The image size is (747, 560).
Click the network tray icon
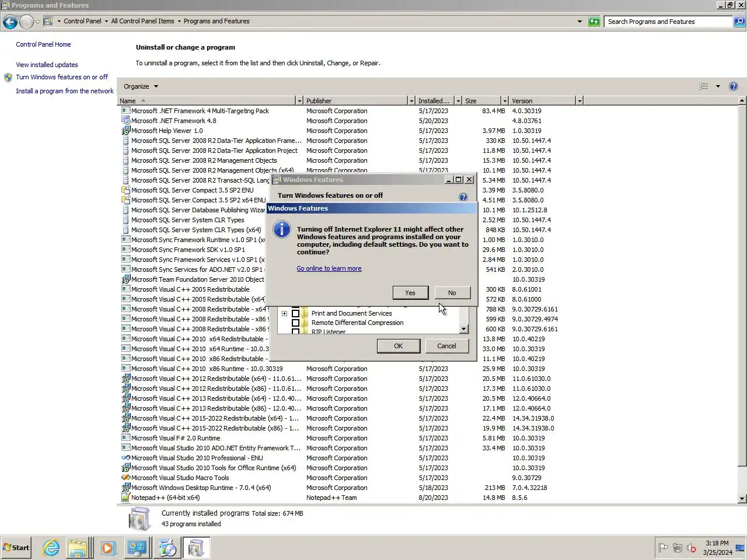click(677, 548)
